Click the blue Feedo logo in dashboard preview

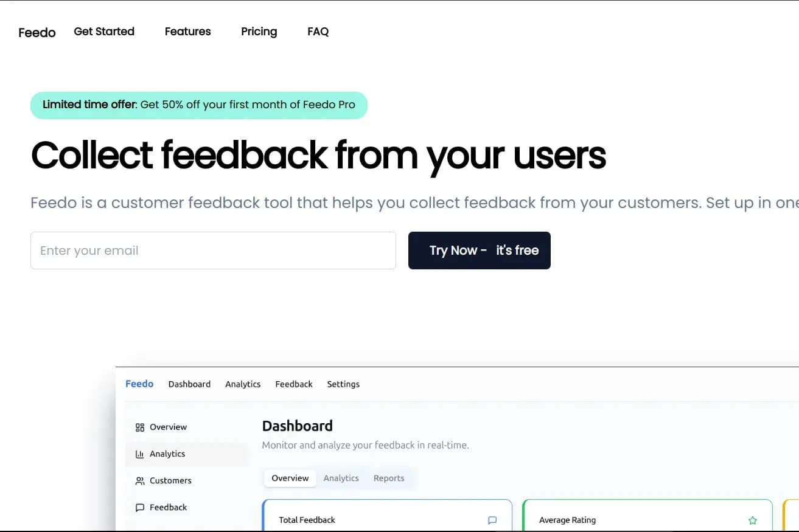pyautogui.click(x=139, y=384)
